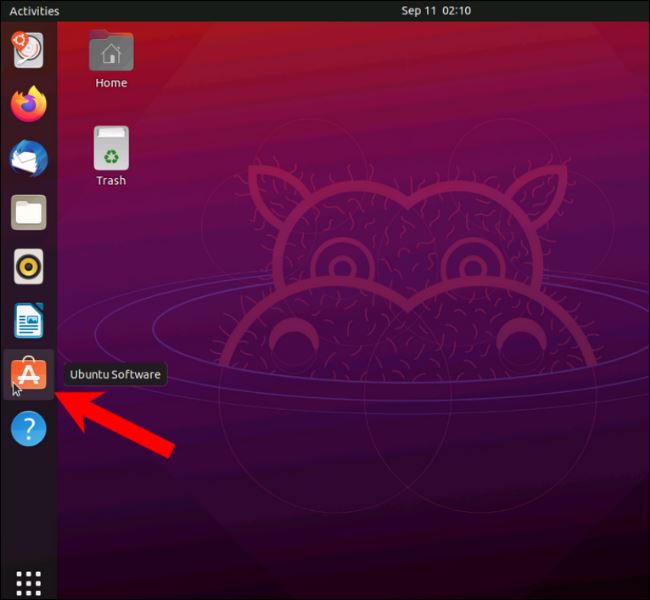Image resolution: width=650 pixels, height=600 pixels.
Task: Open LibreOffice Writer from the dock
Action: 28,321
